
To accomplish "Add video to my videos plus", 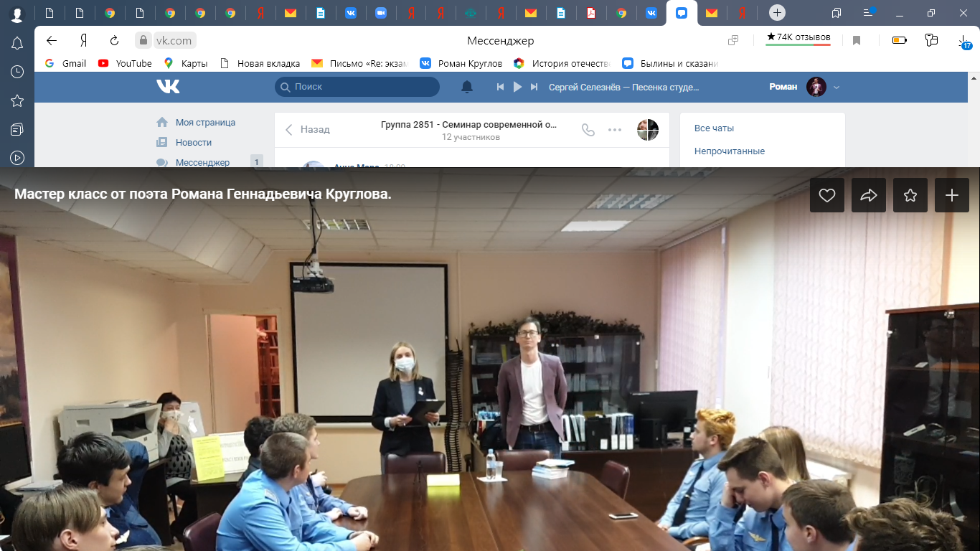I will 952,195.
